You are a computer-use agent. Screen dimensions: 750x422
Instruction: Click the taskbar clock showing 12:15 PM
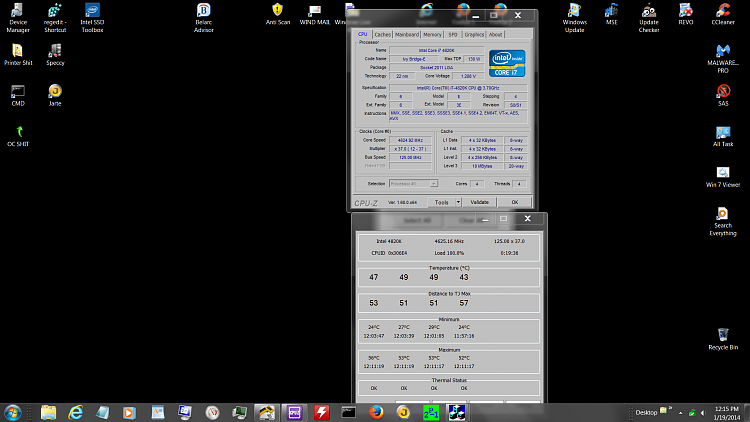tap(727, 413)
